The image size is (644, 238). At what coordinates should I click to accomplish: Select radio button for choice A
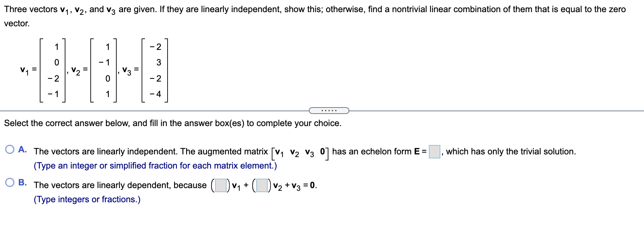tap(10, 149)
